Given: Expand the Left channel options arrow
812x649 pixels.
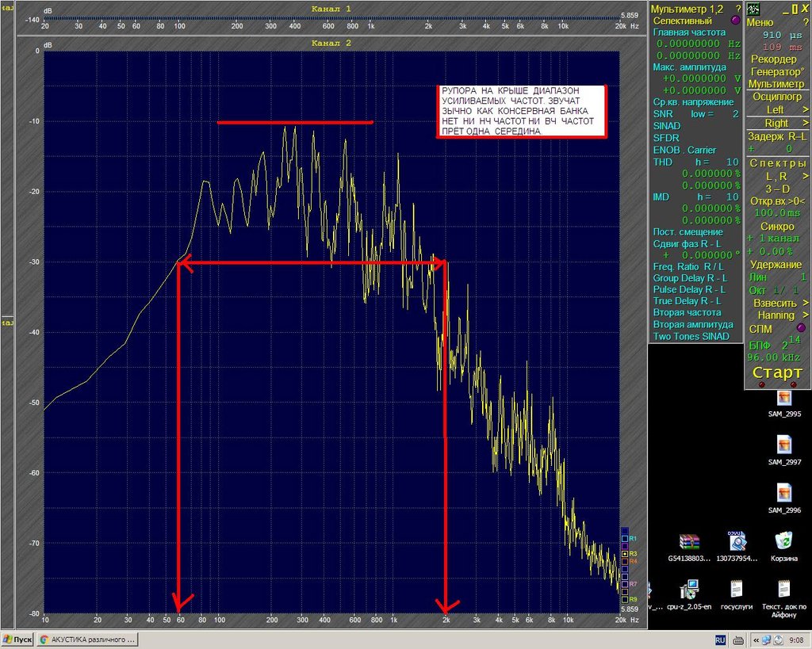Looking at the screenshot, I should click(x=806, y=109).
